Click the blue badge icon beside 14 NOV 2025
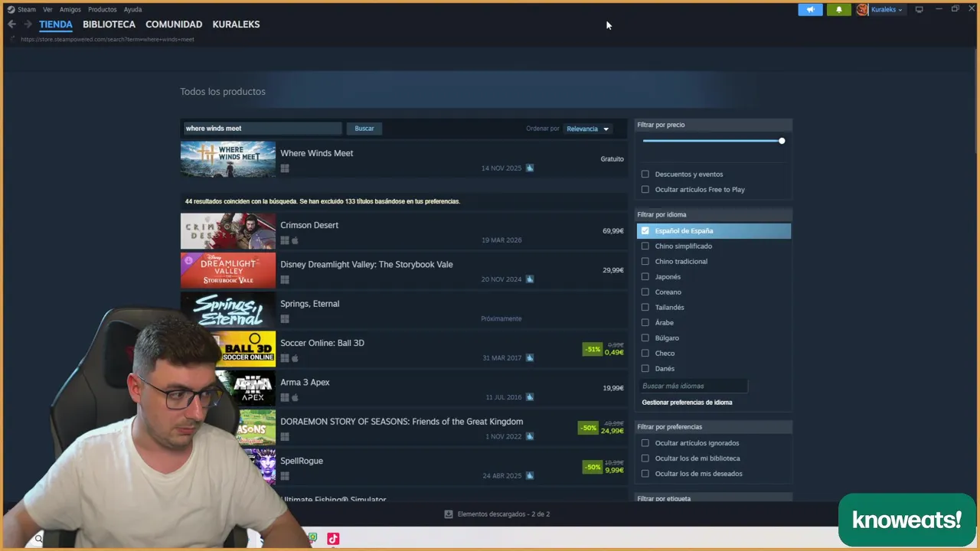The height and width of the screenshot is (551, 980). pyautogui.click(x=530, y=168)
